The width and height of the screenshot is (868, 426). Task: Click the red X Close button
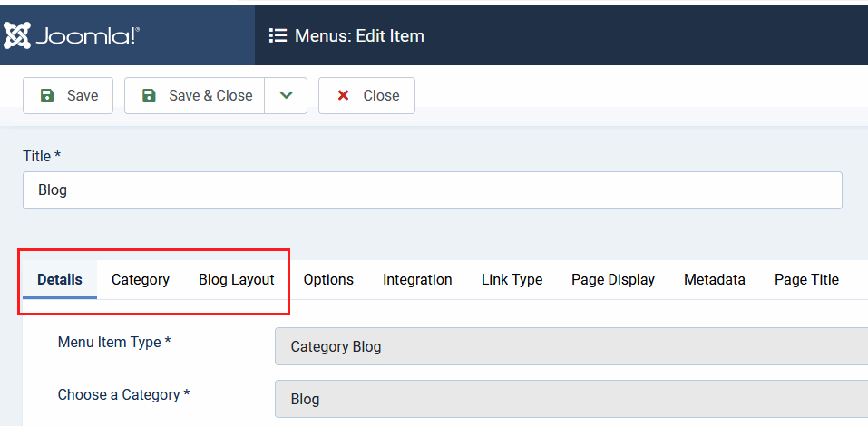click(x=366, y=95)
